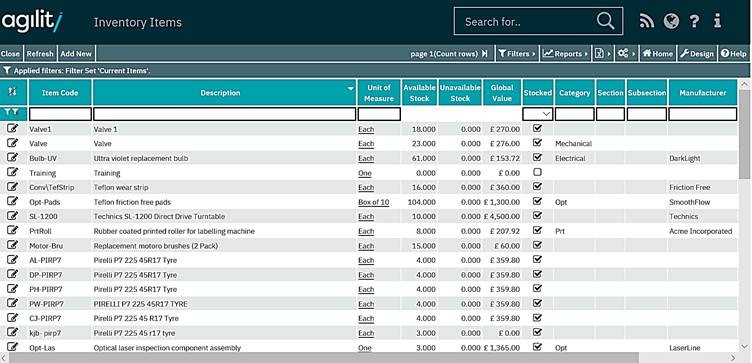Click the column sort icon in header row
Image resolution: width=752 pixels, height=363 pixels.
(x=13, y=92)
